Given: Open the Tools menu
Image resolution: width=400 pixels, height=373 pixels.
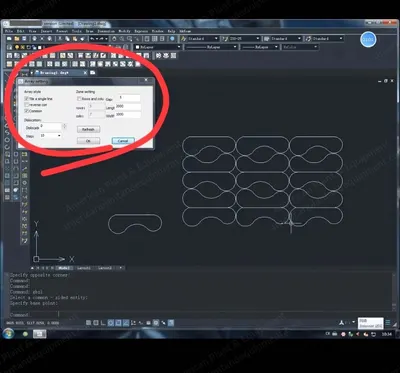Looking at the screenshot, I should coord(77,31).
